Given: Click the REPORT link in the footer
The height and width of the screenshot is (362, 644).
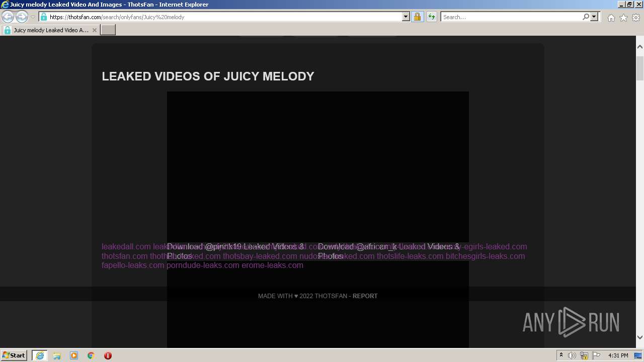Looking at the screenshot, I should click(x=365, y=296).
